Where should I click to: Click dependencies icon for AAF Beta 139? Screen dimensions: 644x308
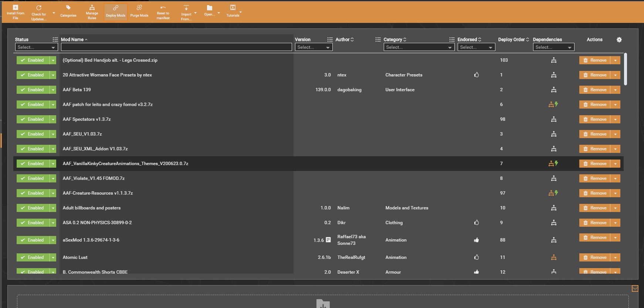point(553,90)
